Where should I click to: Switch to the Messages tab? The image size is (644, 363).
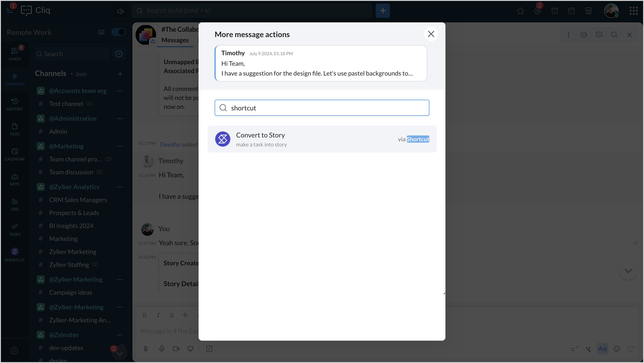pos(175,40)
